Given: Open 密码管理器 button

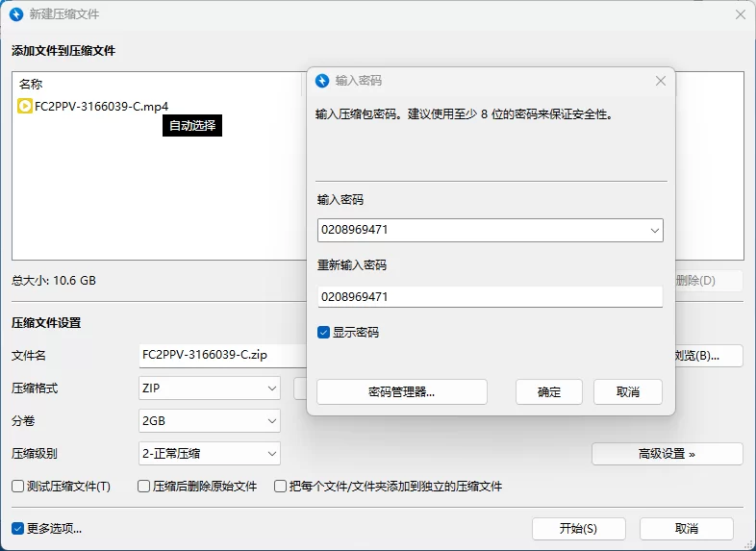Looking at the screenshot, I should tap(401, 391).
